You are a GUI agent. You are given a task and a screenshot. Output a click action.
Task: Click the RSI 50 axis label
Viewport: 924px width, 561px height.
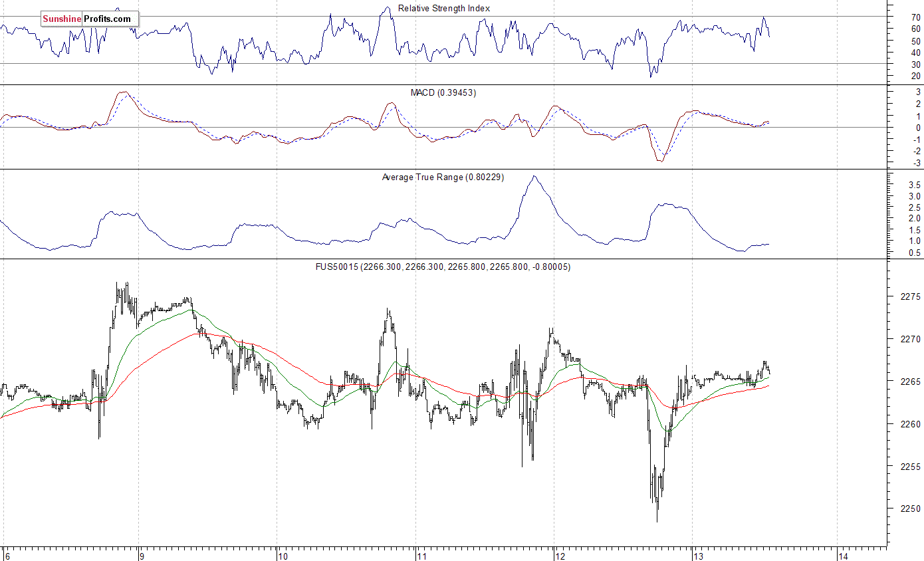916,41
